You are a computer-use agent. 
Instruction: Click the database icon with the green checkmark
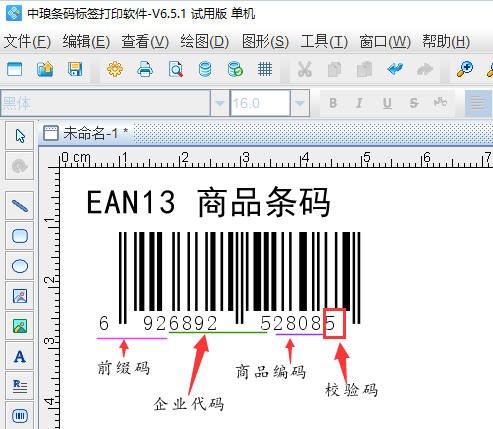(235, 69)
